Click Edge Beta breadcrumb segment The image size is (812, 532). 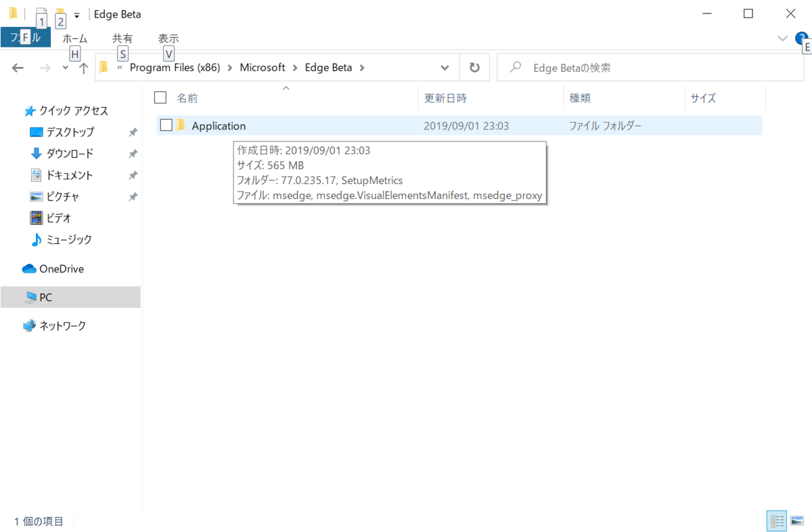[328, 68]
